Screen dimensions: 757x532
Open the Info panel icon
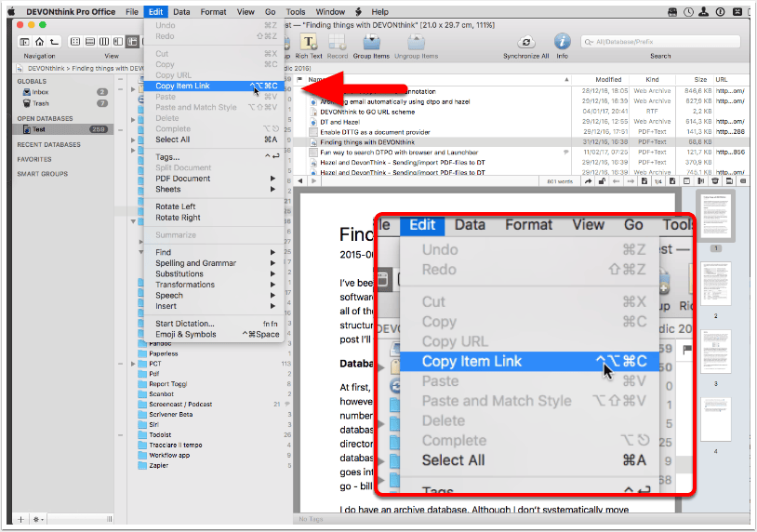pyautogui.click(x=562, y=42)
